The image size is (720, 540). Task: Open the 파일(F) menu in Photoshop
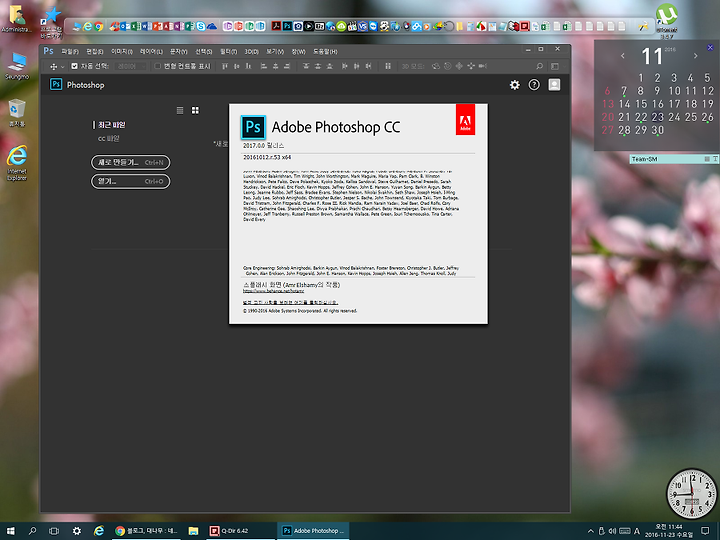(x=70, y=51)
